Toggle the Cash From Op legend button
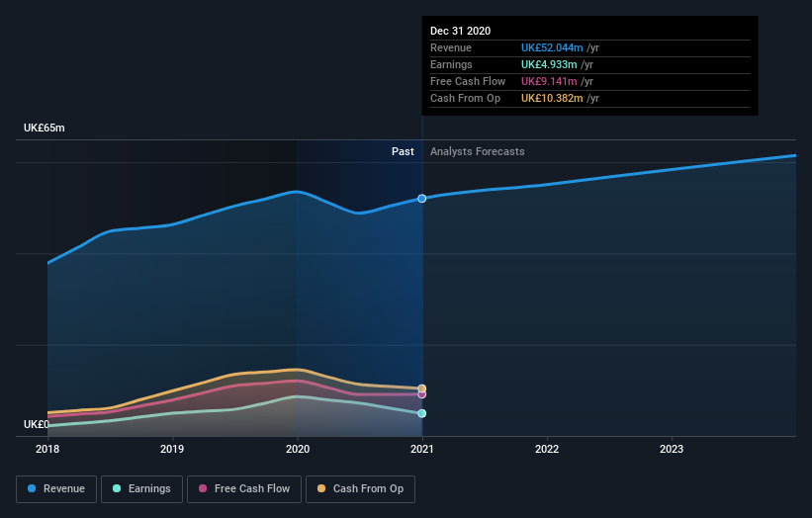This screenshot has height=518, width=812. (x=360, y=489)
